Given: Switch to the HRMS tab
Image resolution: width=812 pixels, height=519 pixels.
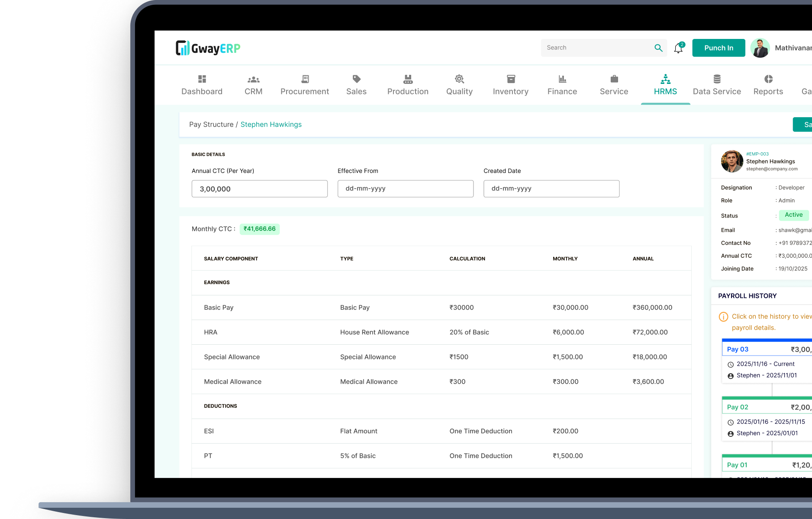Looking at the screenshot, I should click(665, 85).
